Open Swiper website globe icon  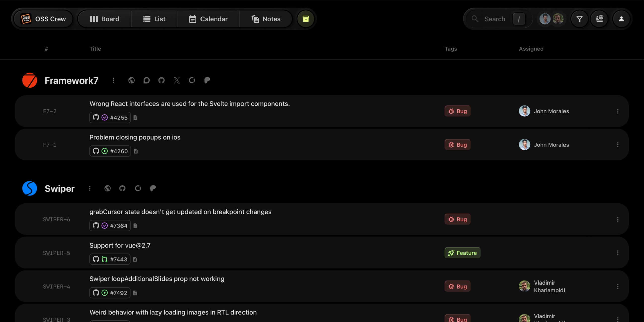(107, 188)
